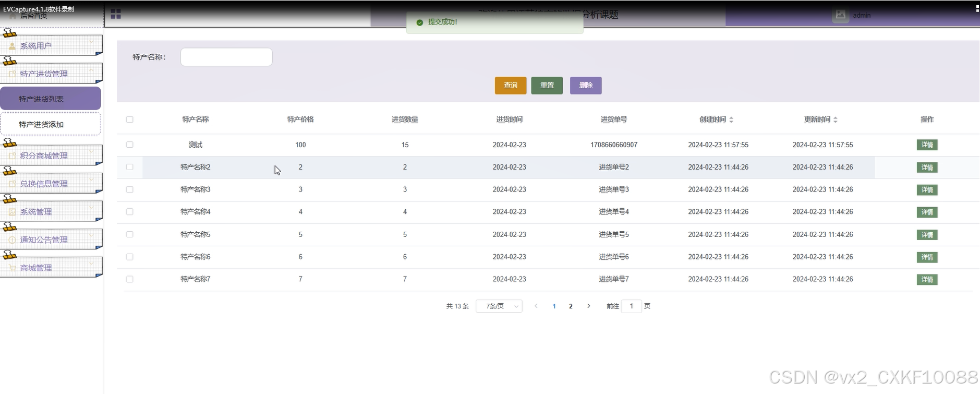Sort by 更新时间 column arrows
Viewport: 980px width, 394px height.
(x=836, y=120)
